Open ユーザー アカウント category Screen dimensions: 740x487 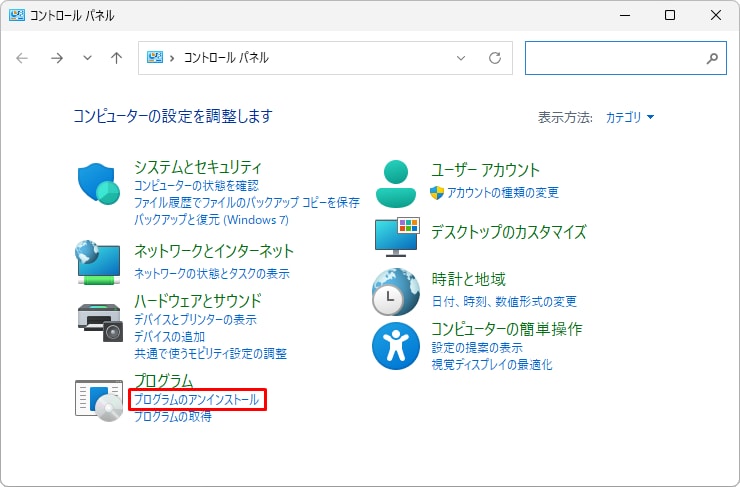coord(486,170)
